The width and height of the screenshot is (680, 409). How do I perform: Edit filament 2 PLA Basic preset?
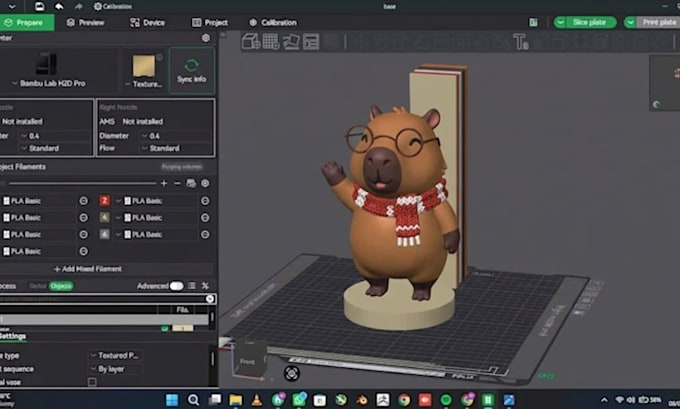click(x=205, y=201)
